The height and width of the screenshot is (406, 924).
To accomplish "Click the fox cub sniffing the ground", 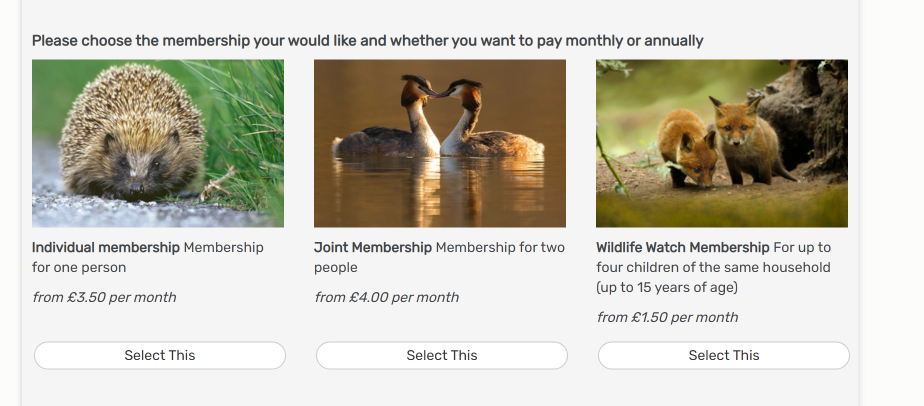I will click(x=688, y=148).
